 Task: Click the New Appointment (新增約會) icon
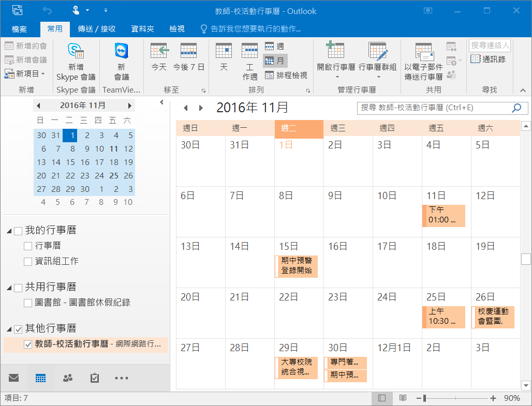(9, 46)
